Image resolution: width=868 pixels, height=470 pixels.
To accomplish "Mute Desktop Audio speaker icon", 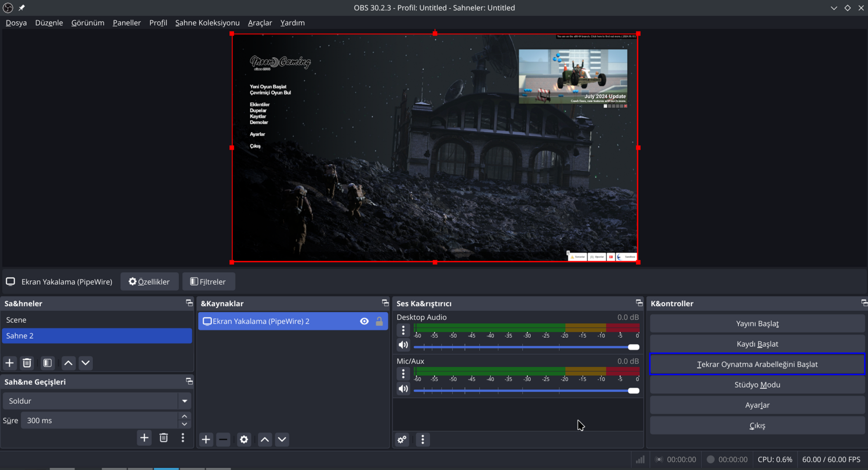I will pos(403,345).
